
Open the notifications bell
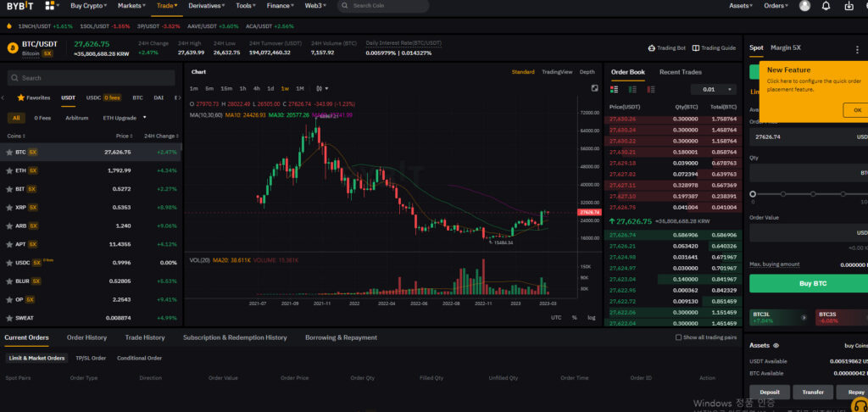click(826, 6)
